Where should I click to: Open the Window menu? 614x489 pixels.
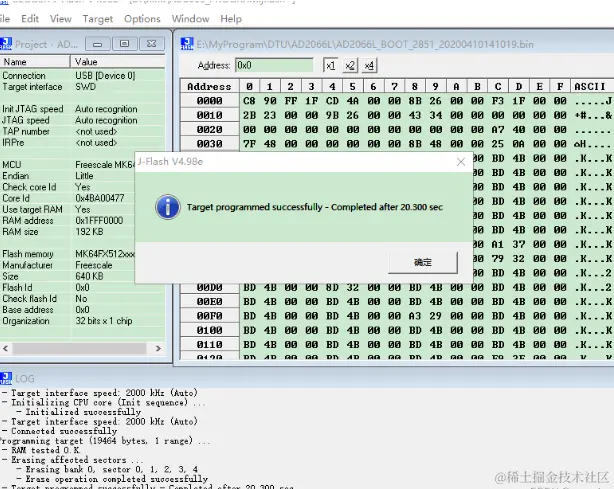pyautogui.click(x=190, y=19)
